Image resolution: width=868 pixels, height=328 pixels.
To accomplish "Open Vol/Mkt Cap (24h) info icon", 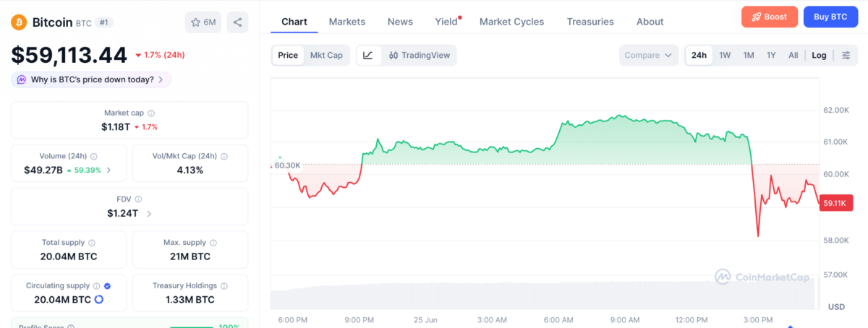I will click(x=224, y=156).
